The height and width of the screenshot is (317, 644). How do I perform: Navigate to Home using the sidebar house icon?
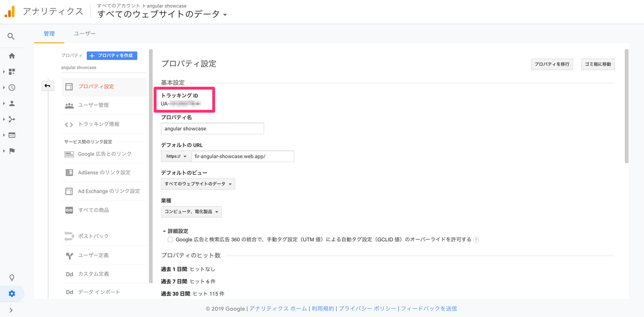click(11, 55)
